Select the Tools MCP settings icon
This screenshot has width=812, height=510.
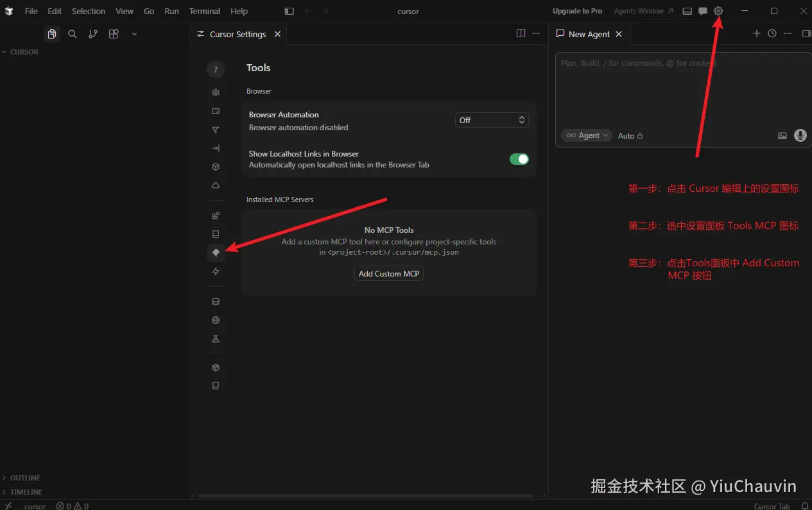(x=216, y=253)
